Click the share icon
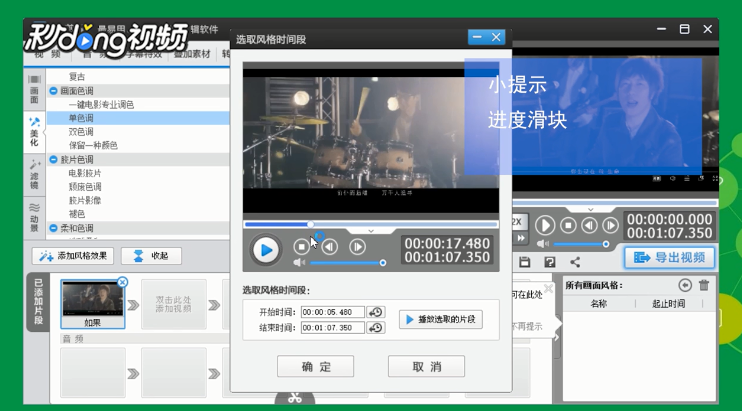742x411 pixels. click(x=575, y=262)
